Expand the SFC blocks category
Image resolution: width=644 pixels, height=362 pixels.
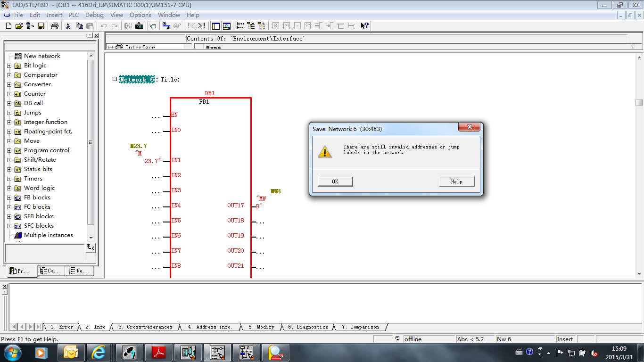coord(9,226)
